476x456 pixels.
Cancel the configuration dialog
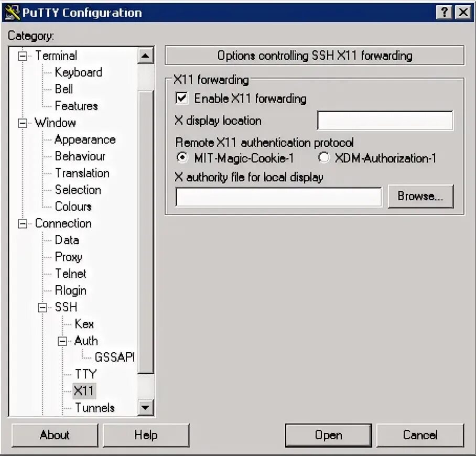tap(420, 436)
